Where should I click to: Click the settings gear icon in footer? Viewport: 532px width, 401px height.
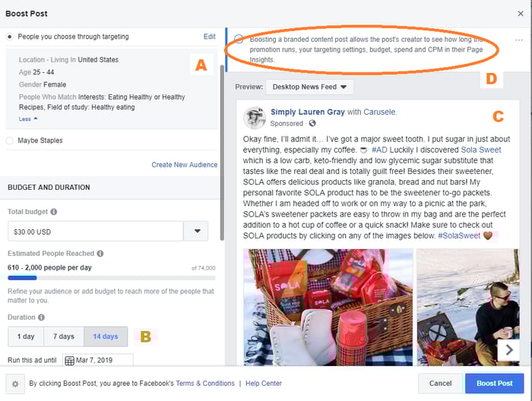click(x=15, y=384)
